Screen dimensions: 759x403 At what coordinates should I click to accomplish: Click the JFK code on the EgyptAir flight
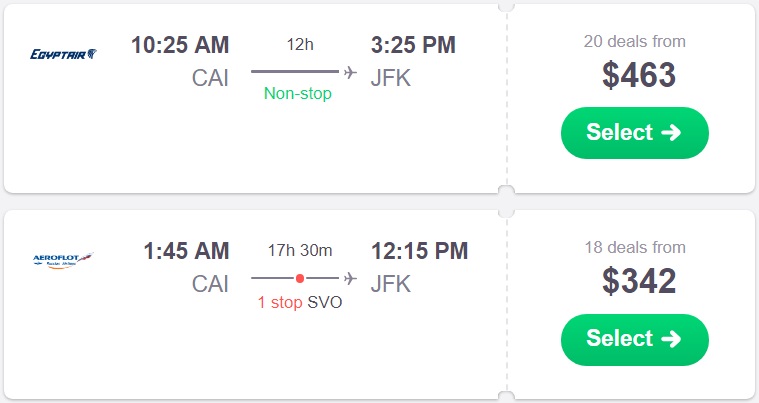coord(391,79)
